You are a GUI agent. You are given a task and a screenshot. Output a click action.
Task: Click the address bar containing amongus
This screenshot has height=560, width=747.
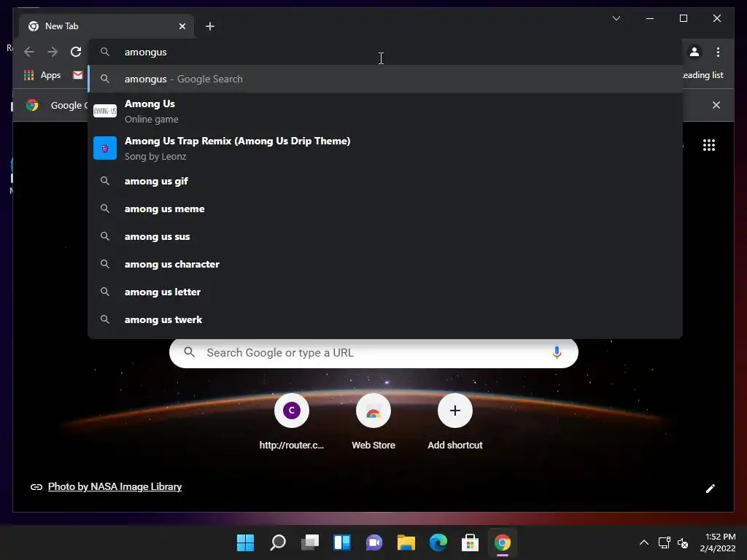click(385, 52)
